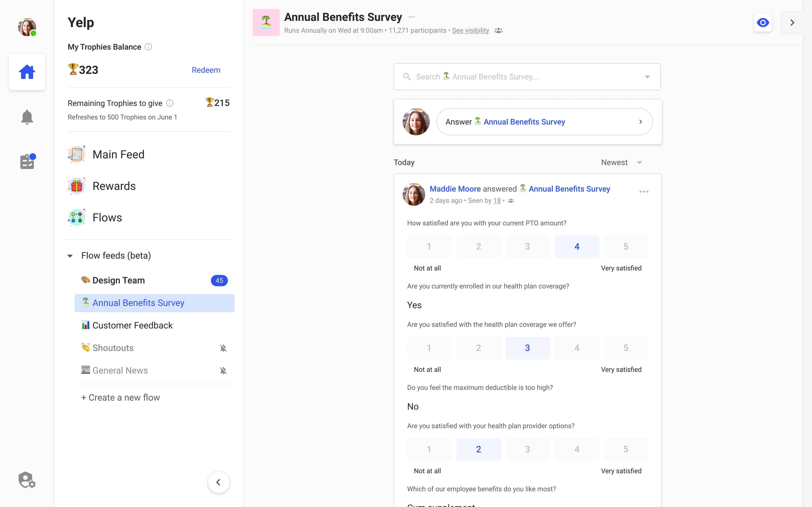Open the search filter dropdown arrow

click(647, 77)
